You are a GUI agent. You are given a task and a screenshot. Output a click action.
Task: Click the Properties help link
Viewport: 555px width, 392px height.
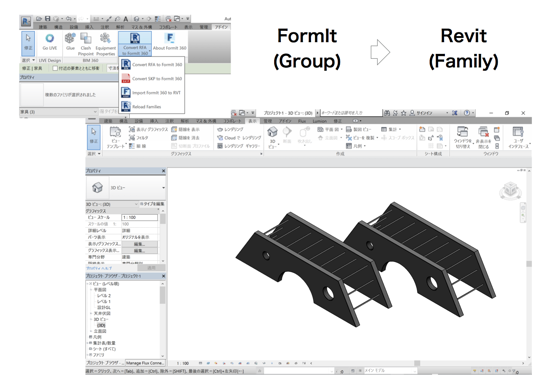pos(99,268)
